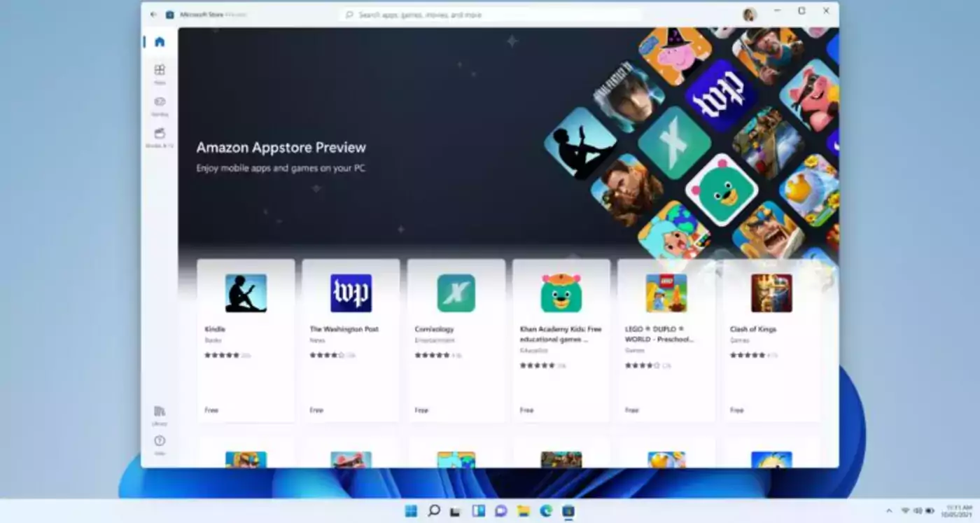Click the LEGO DUPLO WORLD title text
The height and width of the screenshot is (523, 980).
pos(659,334)
